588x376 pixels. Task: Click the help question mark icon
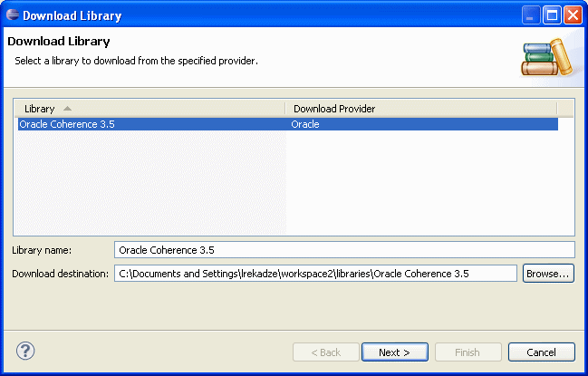tap(25, 351)
